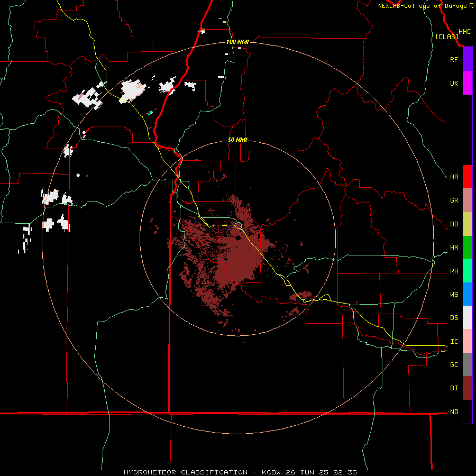Click the white DS legend swatch
The image size is (476, 476).
(x=467, y=317)
